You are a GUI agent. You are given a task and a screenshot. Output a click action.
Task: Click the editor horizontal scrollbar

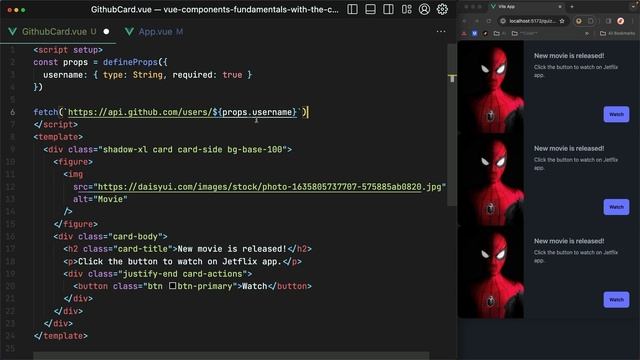[x=231, y=356]
